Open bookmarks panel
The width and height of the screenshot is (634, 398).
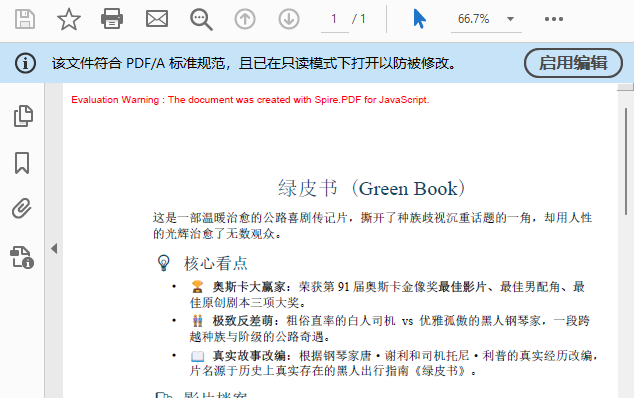22,163
